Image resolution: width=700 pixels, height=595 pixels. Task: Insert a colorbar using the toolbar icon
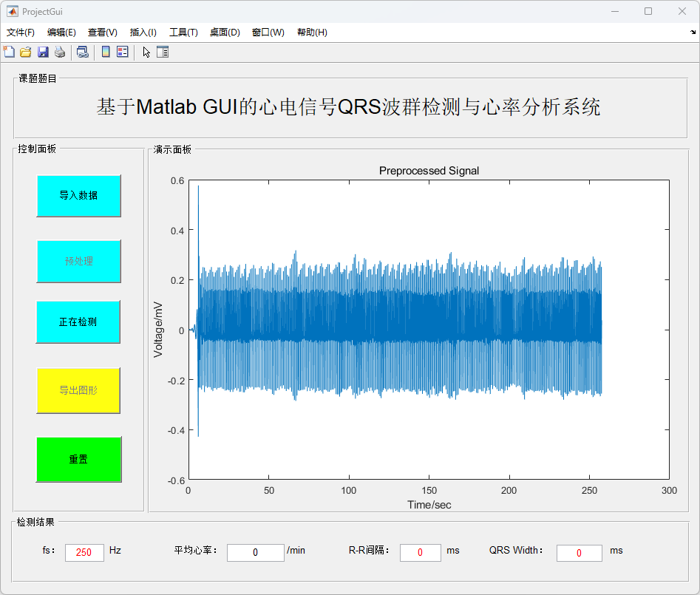coord(106,52)
